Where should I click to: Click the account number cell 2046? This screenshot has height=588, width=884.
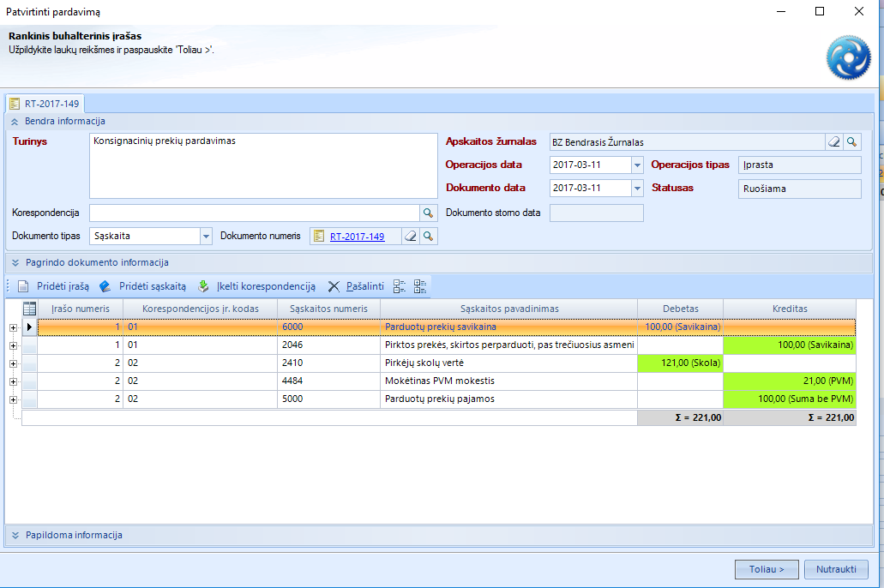[328, 345]
